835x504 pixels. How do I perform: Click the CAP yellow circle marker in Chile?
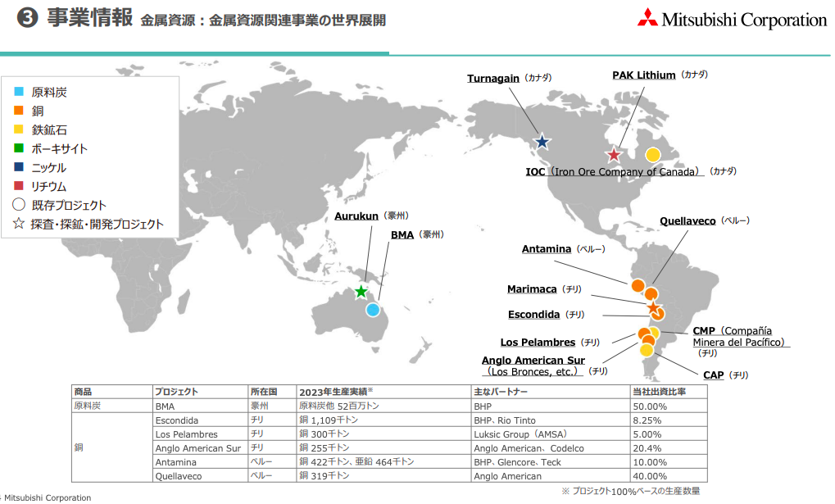(647, 350)
